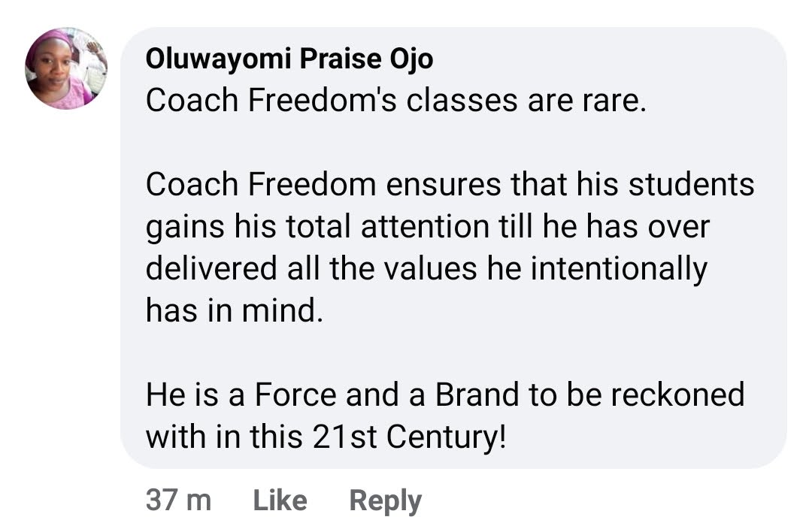Click the line starting 'Coach Freedom ensures that'
The height and width of the screenshot is (529, 812).
[x=450, y=185]
